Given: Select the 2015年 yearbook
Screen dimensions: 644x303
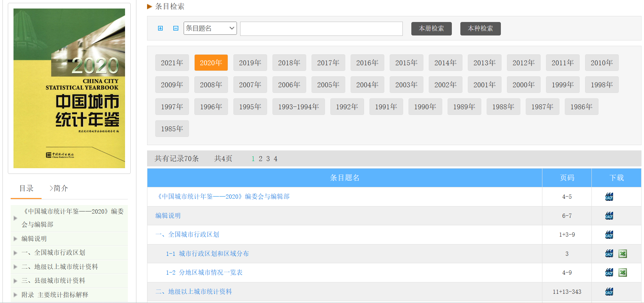Looking at the screenshot, I should pos(406,63).
